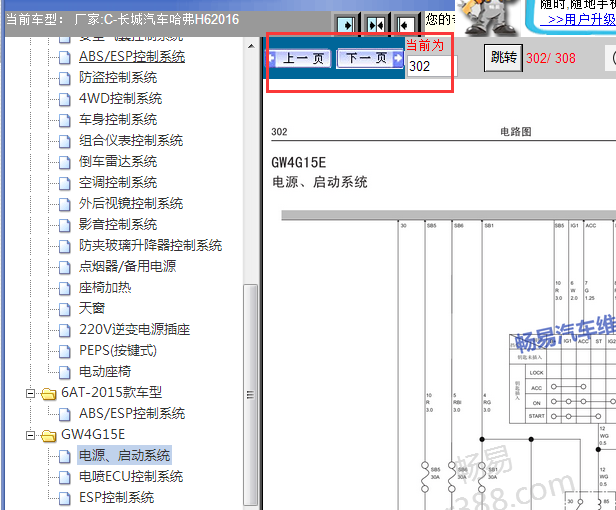Open 影音控制系统 item
This screenshot has width=616, height=510.
(x=118, y=224)
